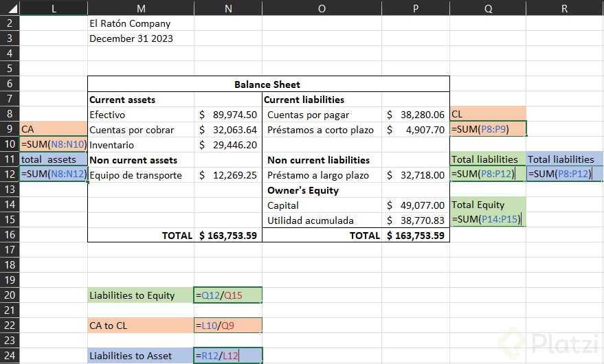Viewport: 604px width, 364px height.
Task: Click the value 32,718.00
Action: (x=416, y=175)
